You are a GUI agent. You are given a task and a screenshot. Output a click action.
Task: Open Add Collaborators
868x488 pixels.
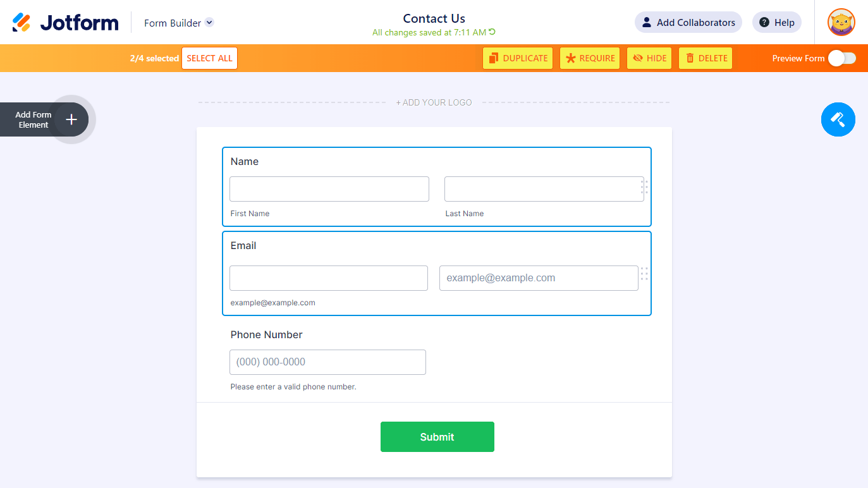click(688, 23)
